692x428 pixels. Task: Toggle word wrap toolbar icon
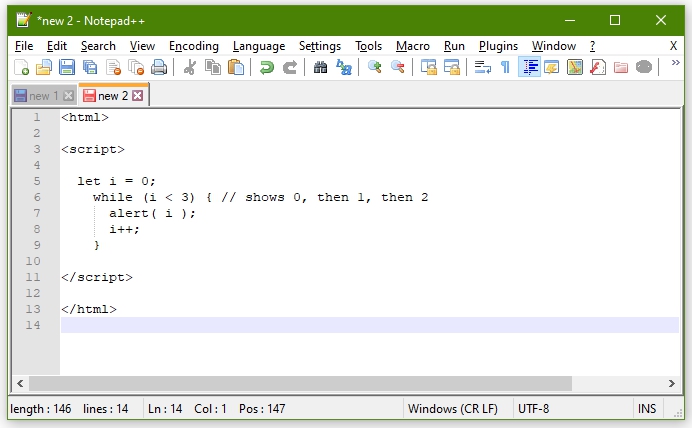(x=482, y=68)
